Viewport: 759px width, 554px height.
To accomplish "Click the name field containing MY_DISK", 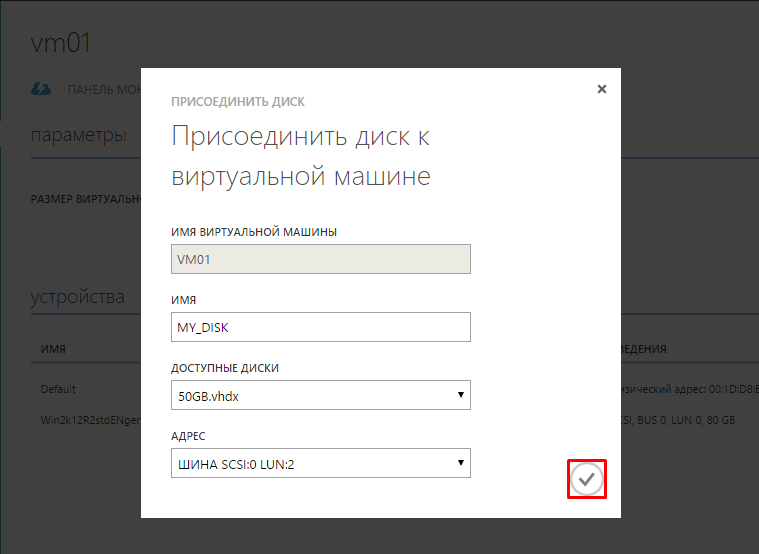I will pyautogui.click(x=320, y=327).
